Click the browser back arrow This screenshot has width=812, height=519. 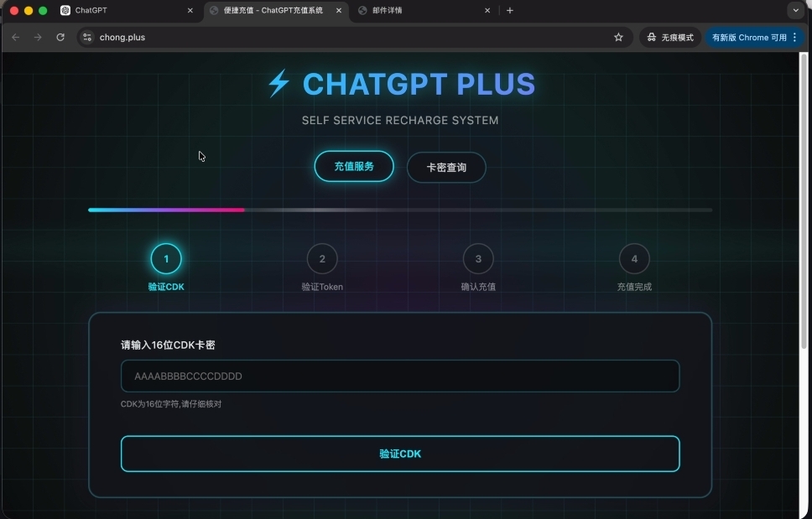coord(15,37)
